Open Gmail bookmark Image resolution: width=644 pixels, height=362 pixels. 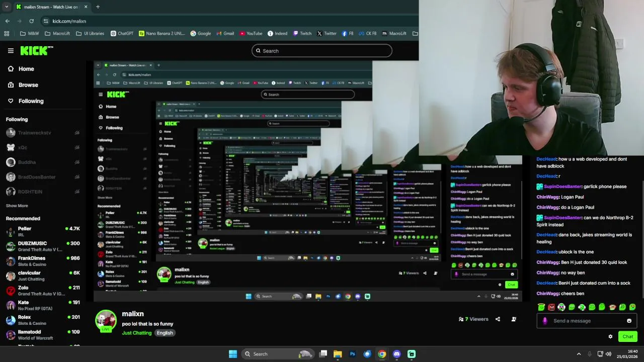point(225,34)
